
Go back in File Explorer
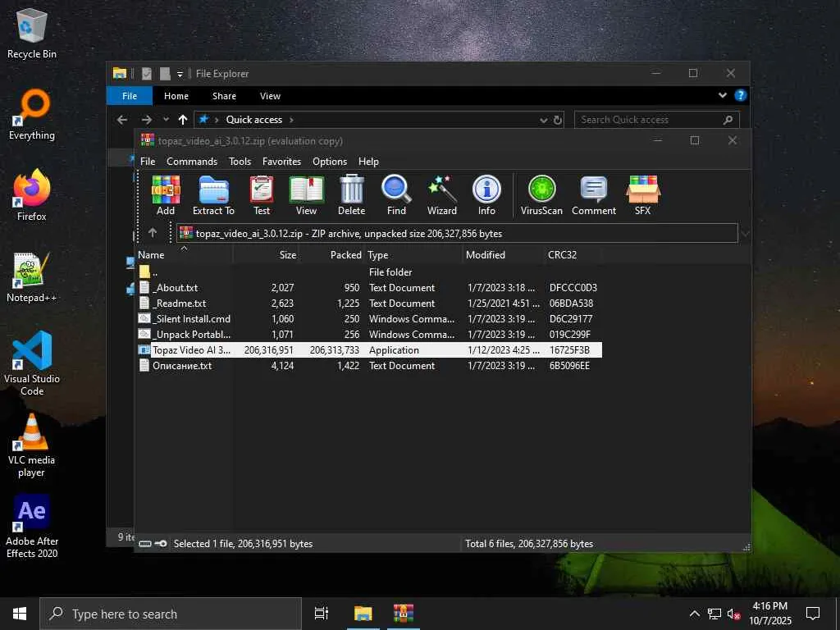point(122,120)
